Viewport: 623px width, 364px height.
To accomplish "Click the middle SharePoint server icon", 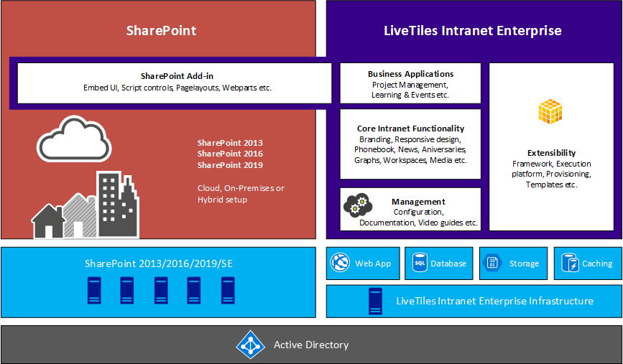I will [161, 291].
